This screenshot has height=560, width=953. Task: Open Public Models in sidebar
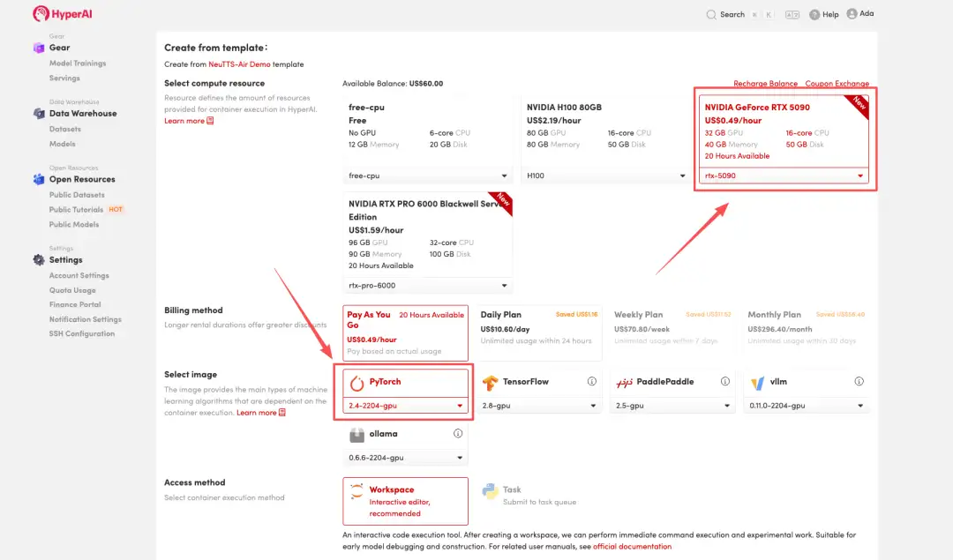pos(73,224)
